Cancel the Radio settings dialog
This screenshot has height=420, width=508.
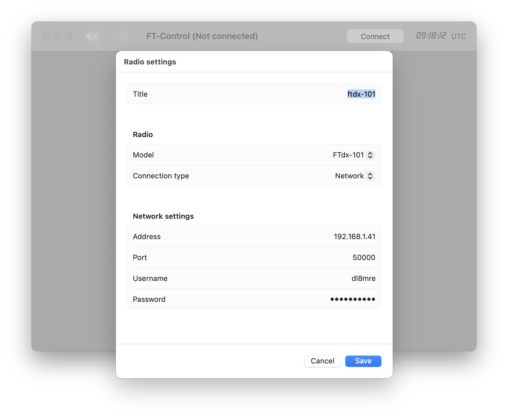click(322, 361)
